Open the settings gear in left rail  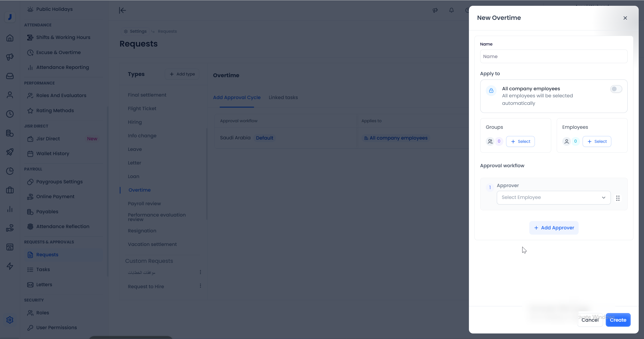tap(10, 320)
